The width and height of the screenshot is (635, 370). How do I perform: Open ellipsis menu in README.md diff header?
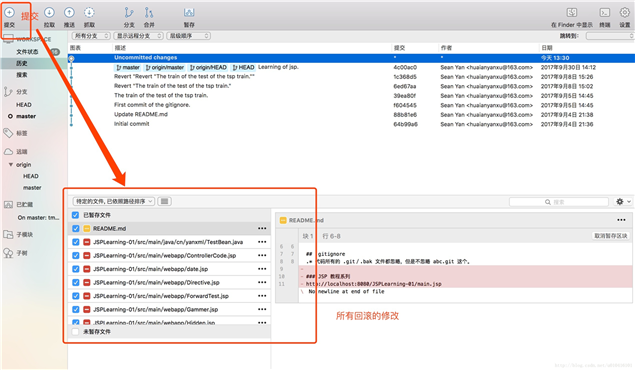[x=621, y=220]
